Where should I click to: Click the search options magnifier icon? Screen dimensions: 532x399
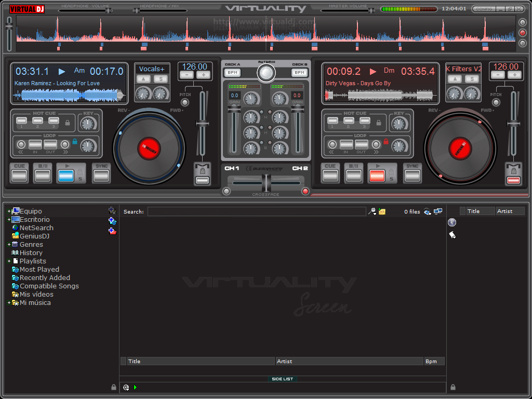[x=372, y=211]
